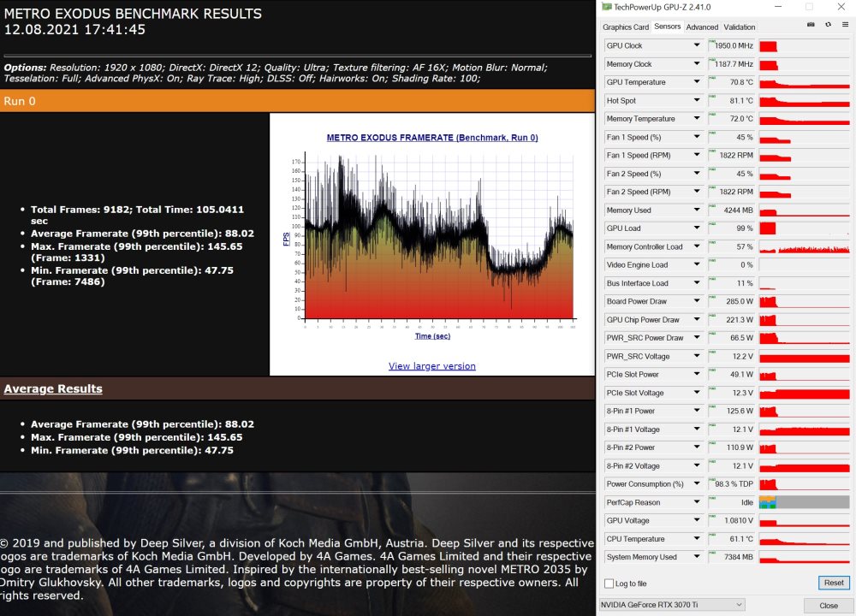Click the GPU-Z screenshot camera icon
856x616 pixels.
[x=811, y=25]
